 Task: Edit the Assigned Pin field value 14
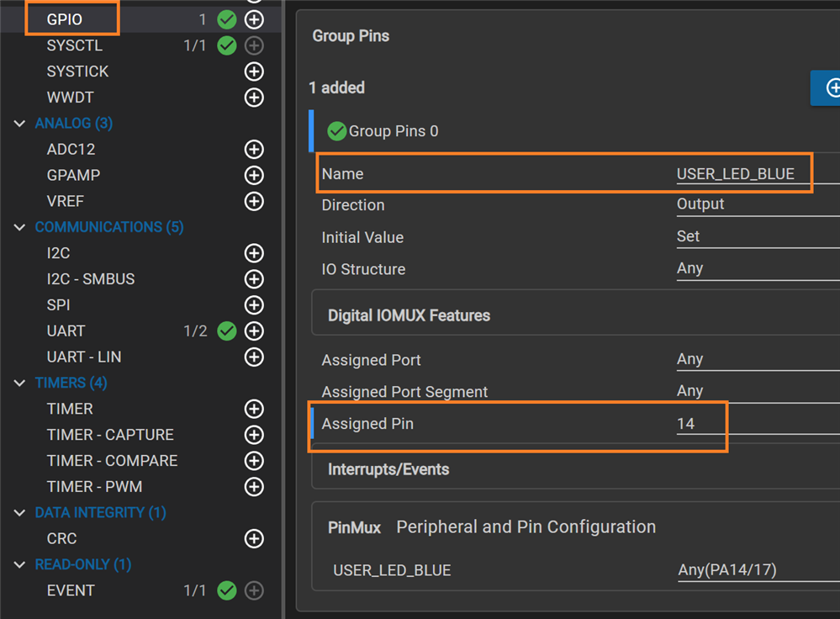[758, 424]
